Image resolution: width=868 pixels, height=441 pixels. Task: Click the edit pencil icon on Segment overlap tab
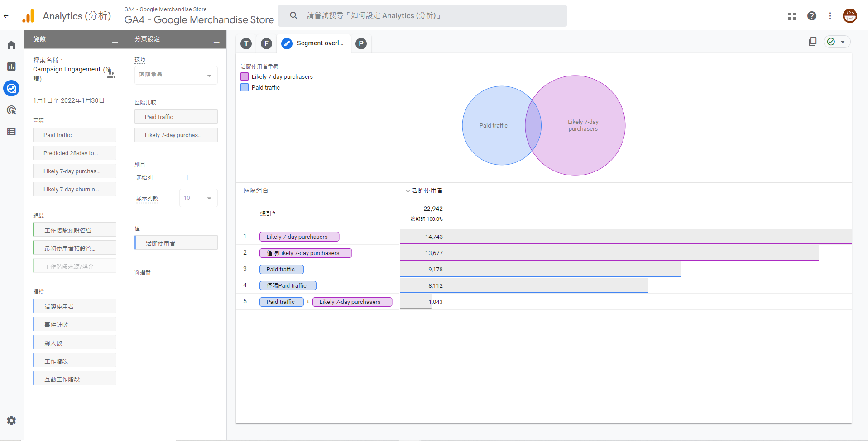[287, 43]
